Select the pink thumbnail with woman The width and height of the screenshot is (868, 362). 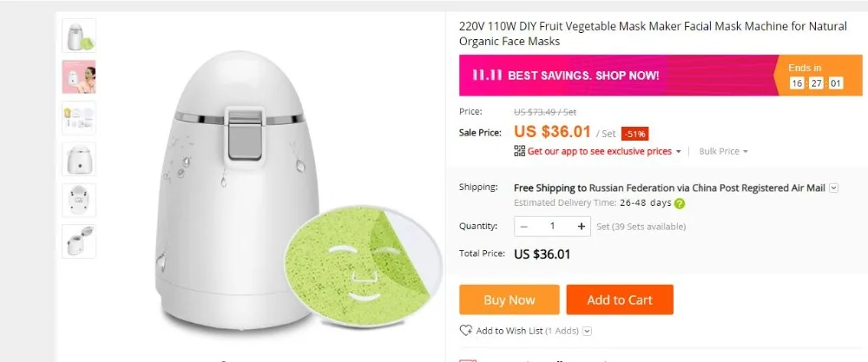tap(79, 76)
